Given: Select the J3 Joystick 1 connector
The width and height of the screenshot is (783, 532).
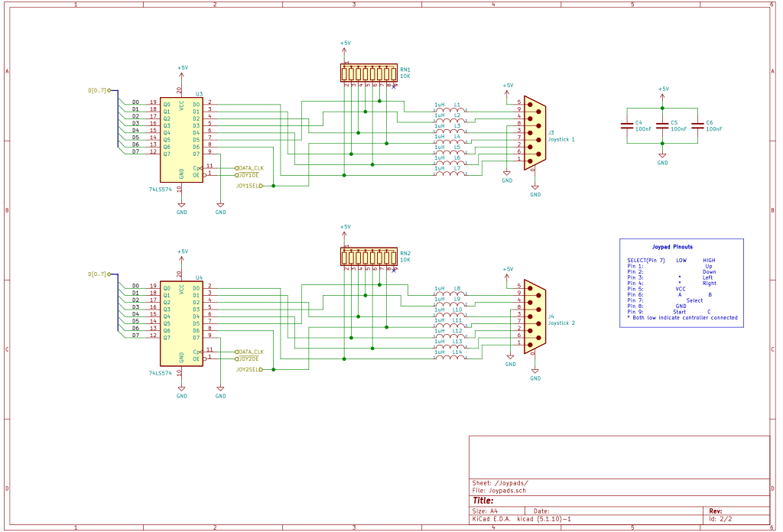Looking at the screenshot, I should pos(534,133).
